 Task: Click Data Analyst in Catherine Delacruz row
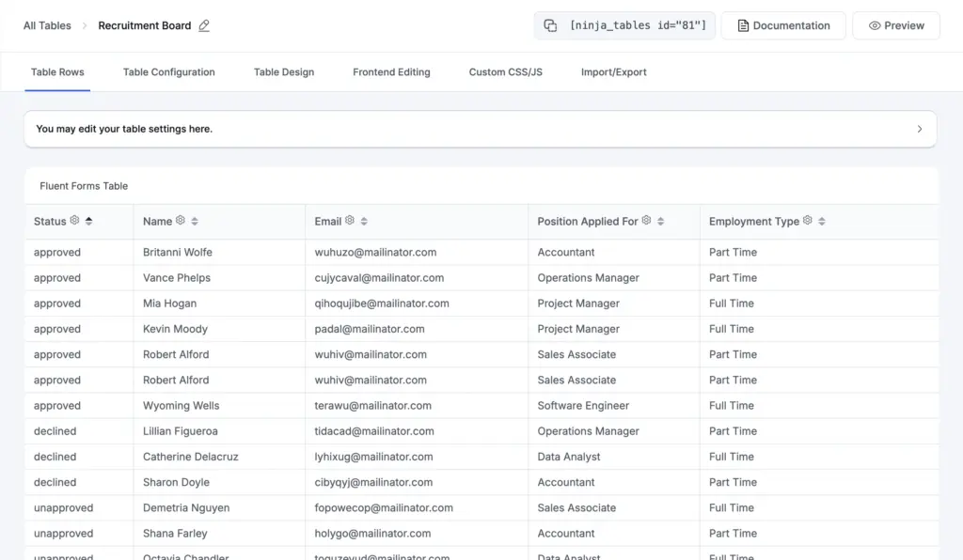[569, 457]
